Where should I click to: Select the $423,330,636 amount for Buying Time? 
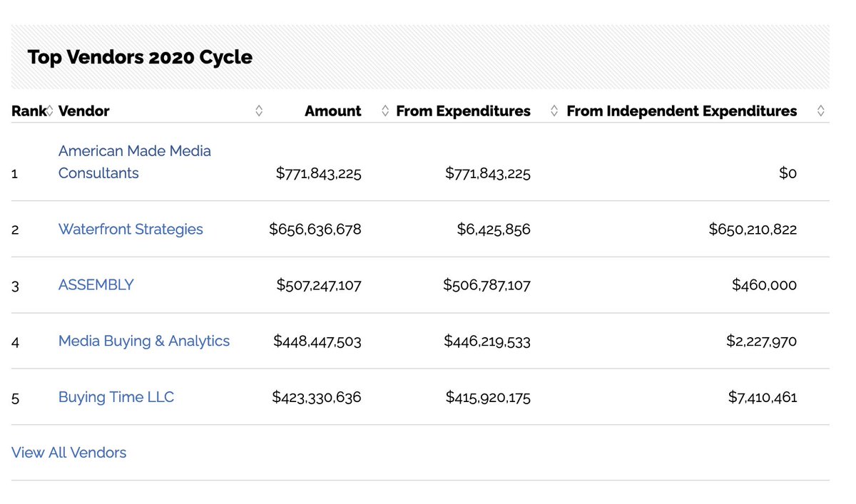(x=317, y=397)
